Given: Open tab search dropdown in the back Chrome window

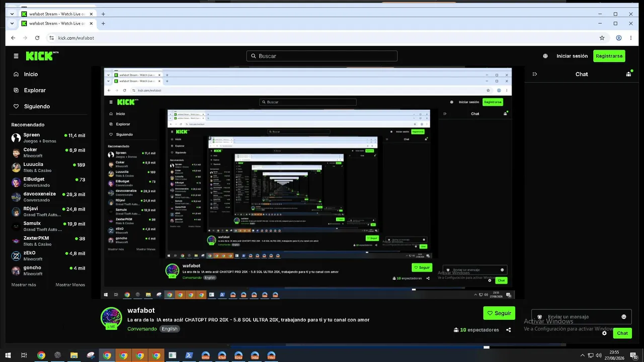Looking at the screenshot, I should [12, 14].
